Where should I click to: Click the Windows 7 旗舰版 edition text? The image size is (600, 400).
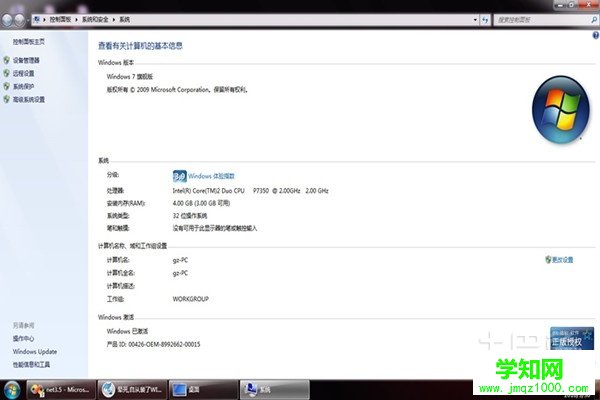(130, 77)
